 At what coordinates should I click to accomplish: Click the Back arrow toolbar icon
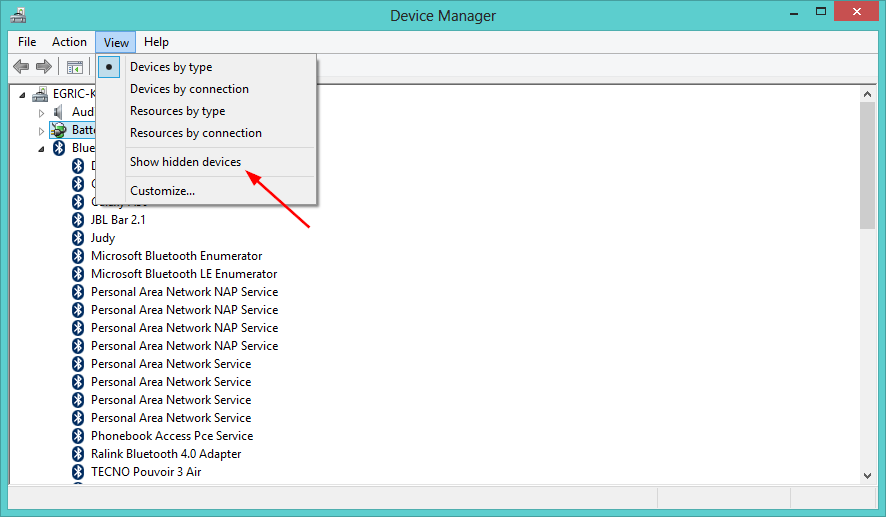[x=21, y=67]
